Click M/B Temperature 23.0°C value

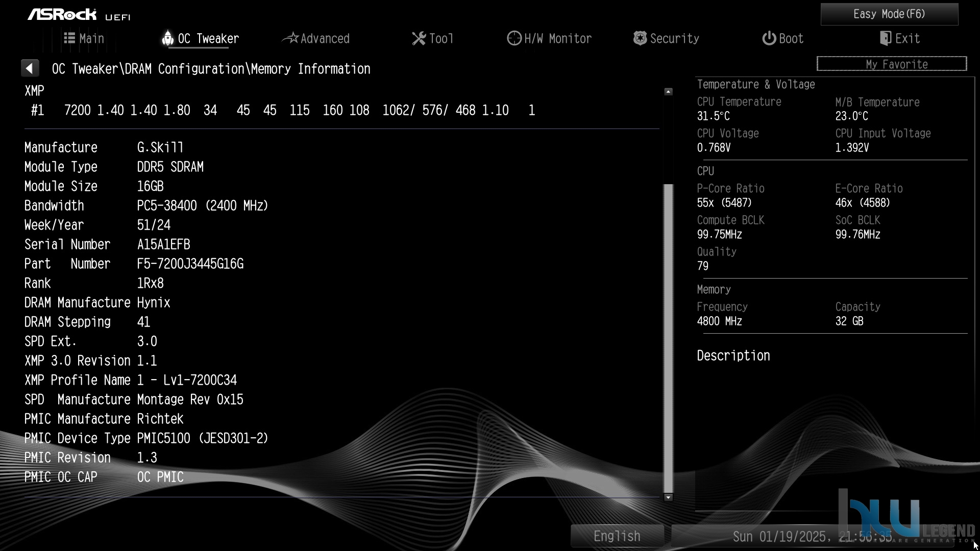pyautogui.click(x=852, y=116)
